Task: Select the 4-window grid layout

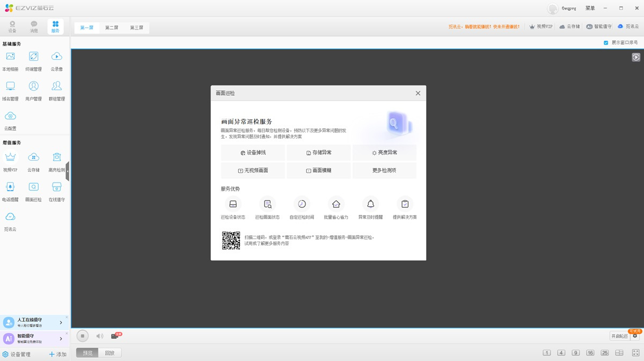Action: [561, 353]
